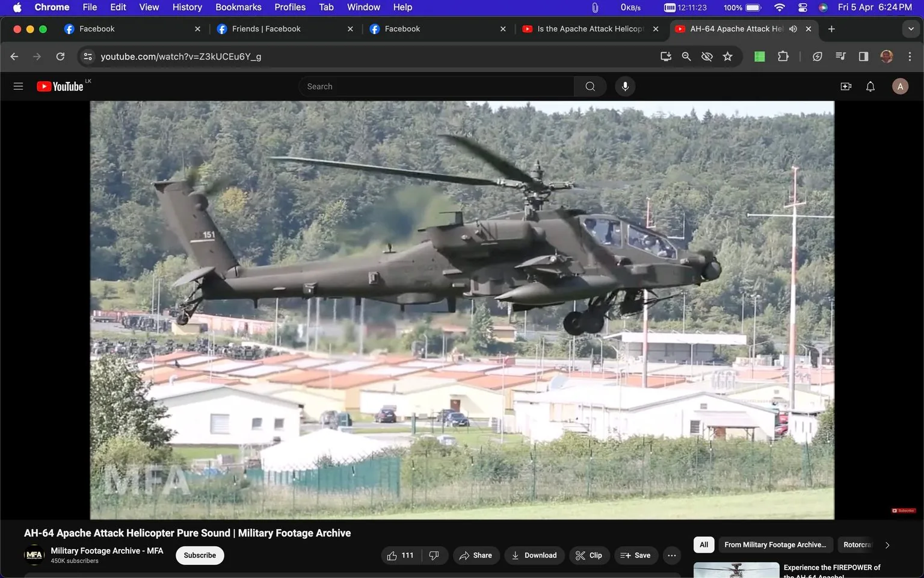The height and width of the screenshot is (578, 924).
Task: Subscribe to Military Footage Archive
Action: coord(199,555)
